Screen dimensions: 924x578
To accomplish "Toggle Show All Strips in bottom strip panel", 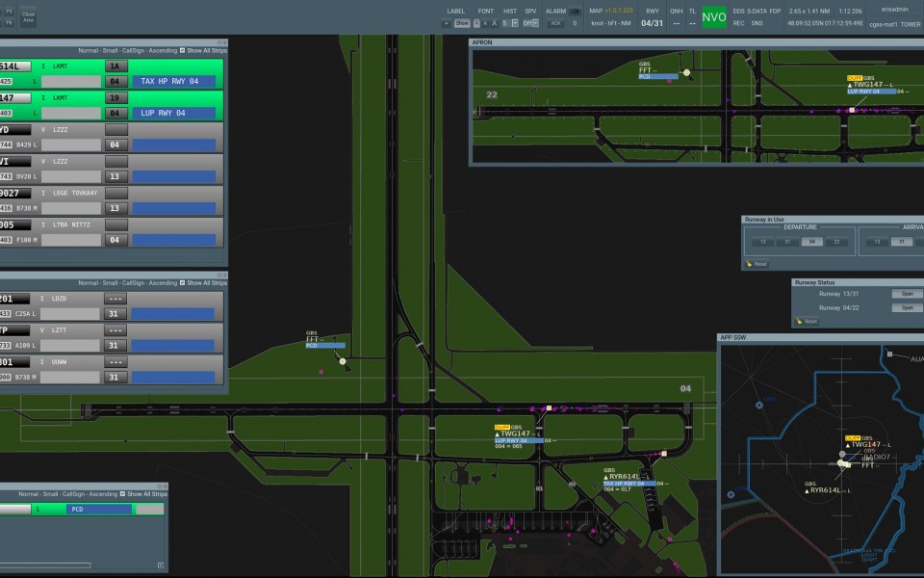I will (122, 494).
